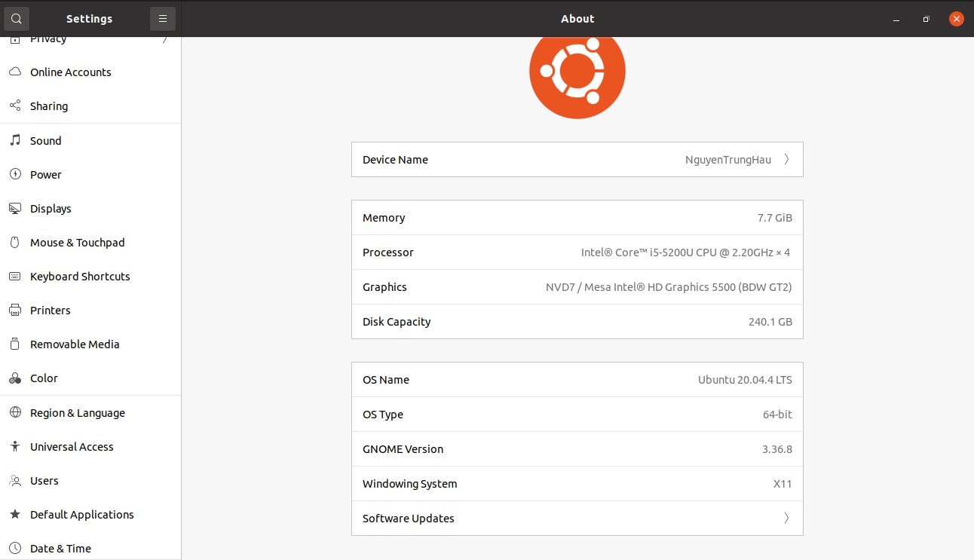This screenshot has height=560, width=974.
Task: Restore the Settings window size
Action: tap(927, 19)
